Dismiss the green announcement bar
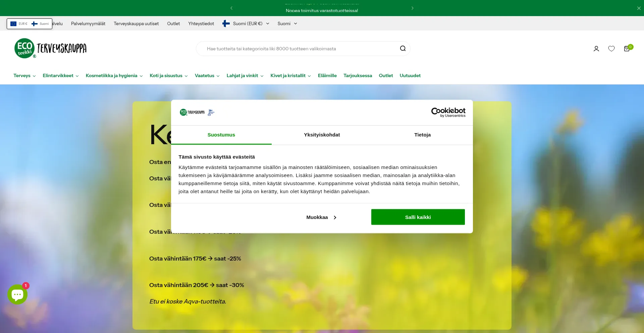644x333 pixels. (x=639, y=8)
